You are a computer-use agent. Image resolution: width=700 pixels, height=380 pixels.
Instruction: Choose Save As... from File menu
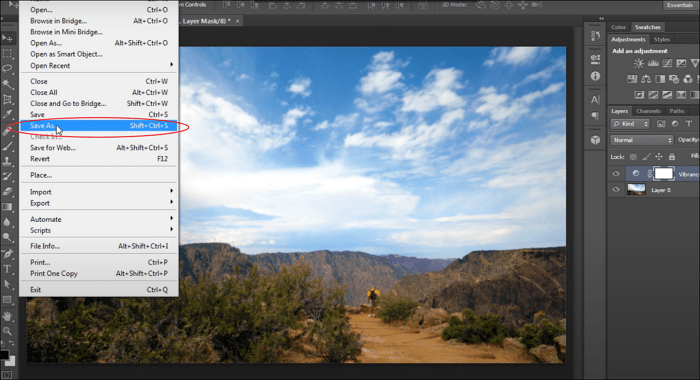click(x=98, y=126)
